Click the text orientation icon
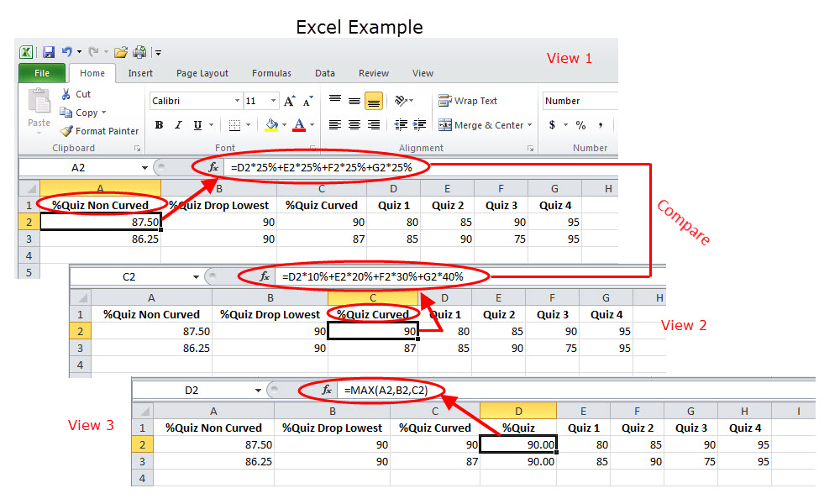This screenshot has width=840, height=504. tap(402, 100)
